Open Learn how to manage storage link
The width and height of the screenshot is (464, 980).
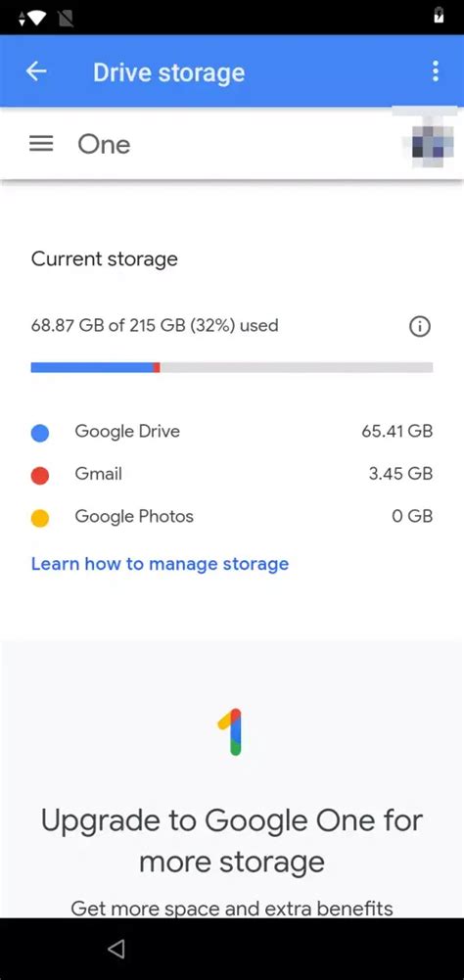(x=161, y=564)
